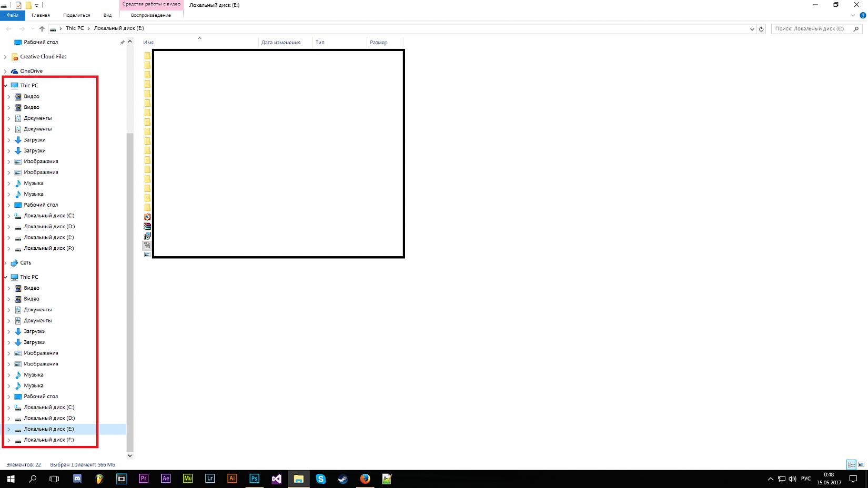The width and height of the screenshot is (868, 488).
Task: Refresh the address bar location
Action: pos(761,29)
